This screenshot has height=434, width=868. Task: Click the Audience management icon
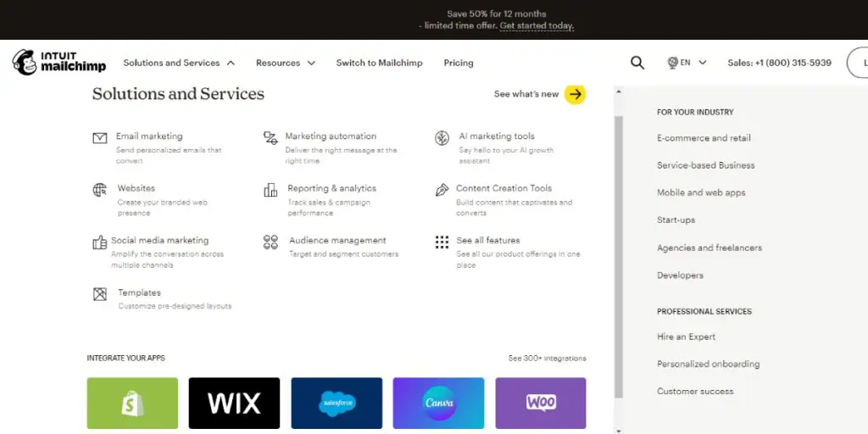pos(270,242)
